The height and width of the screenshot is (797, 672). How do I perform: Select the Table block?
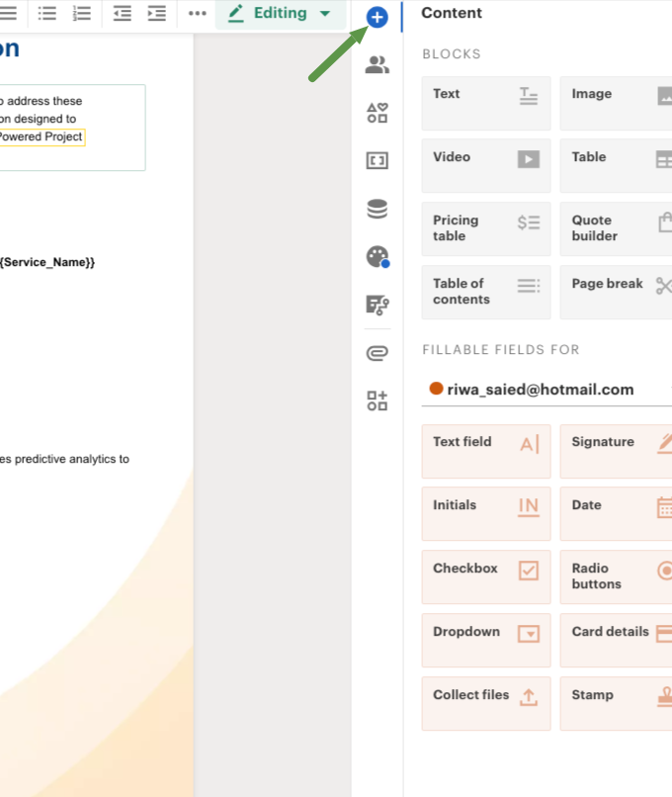tap(616, 166)
